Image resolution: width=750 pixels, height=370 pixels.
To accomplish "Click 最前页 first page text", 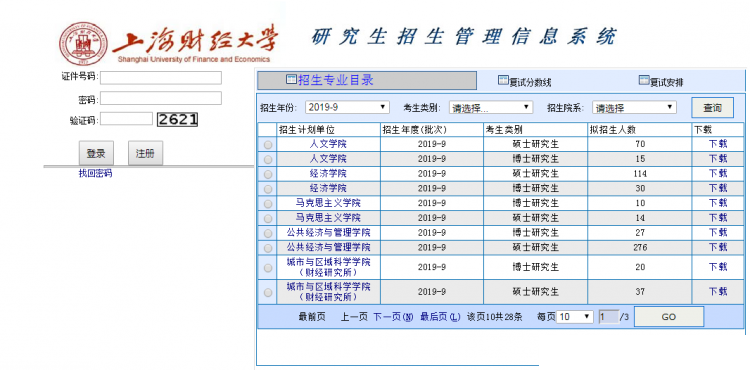I will (312, 316).
